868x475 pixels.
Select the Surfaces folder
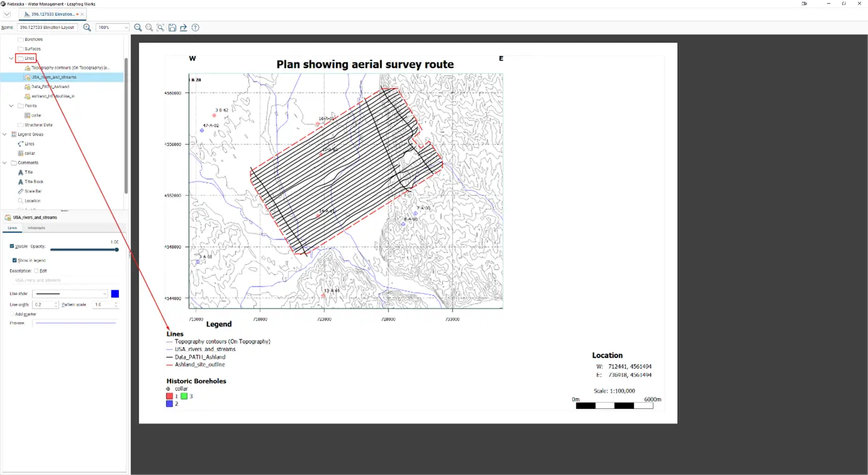29,49
